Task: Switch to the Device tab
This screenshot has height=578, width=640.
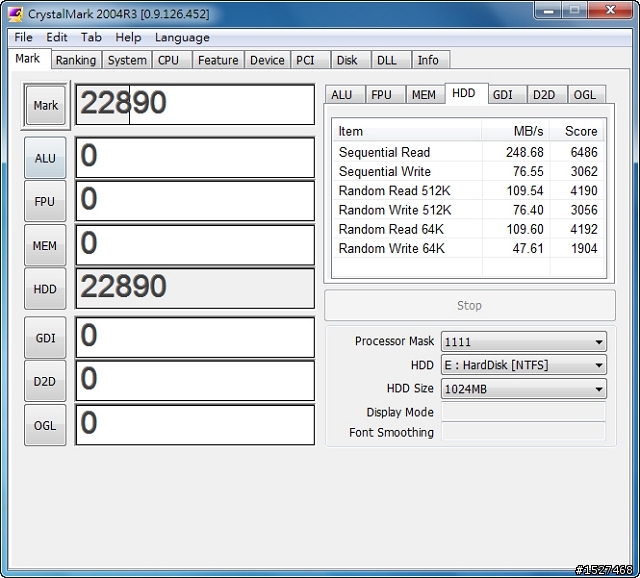Action: [x=267, y=60]
